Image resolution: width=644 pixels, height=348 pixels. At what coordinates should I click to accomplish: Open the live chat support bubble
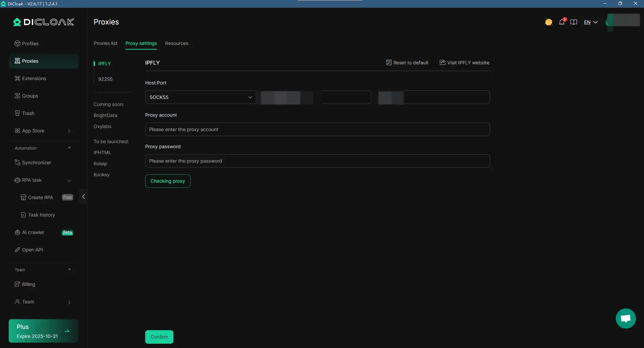(x=626, y=318)
